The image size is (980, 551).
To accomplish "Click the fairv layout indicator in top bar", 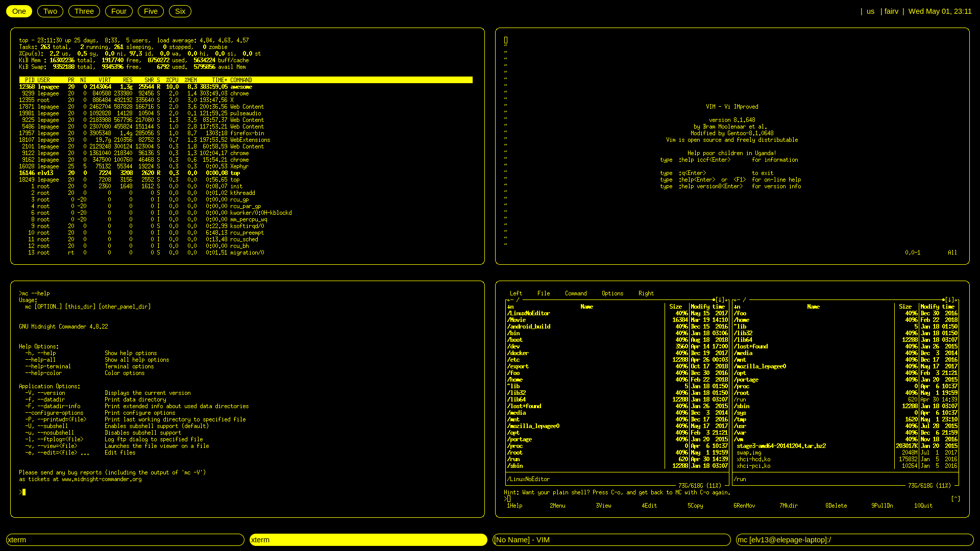I will click(891, 11).
